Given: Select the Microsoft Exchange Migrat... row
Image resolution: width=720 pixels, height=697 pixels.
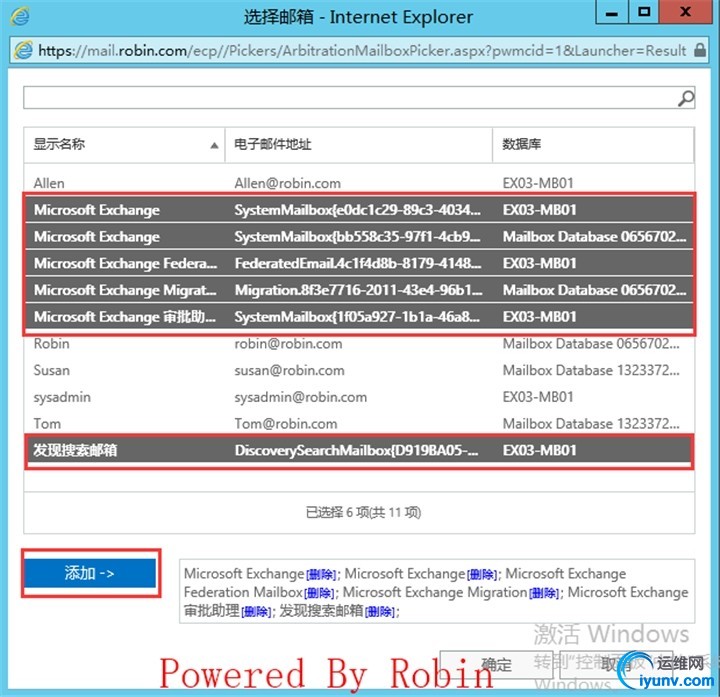Looking at the screenshot, I should [x=359, y=290].
